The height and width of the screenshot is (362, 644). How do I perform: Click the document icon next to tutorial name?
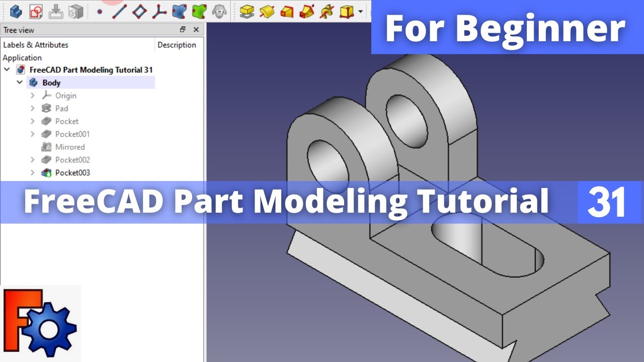click(21, 69)
